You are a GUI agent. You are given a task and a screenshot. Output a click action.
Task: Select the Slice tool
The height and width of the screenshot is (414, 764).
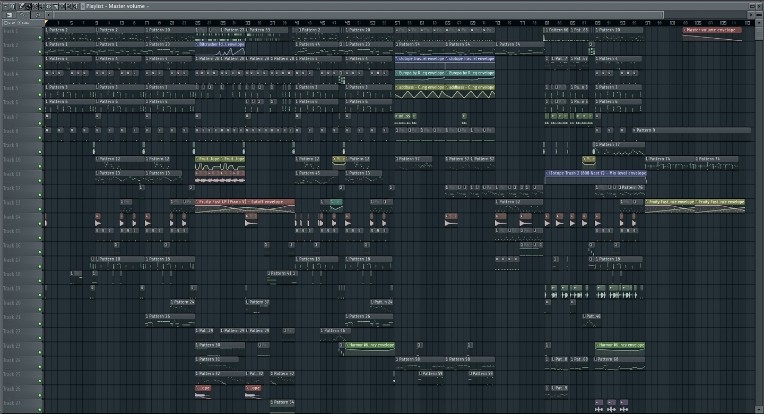coord(55,6)
